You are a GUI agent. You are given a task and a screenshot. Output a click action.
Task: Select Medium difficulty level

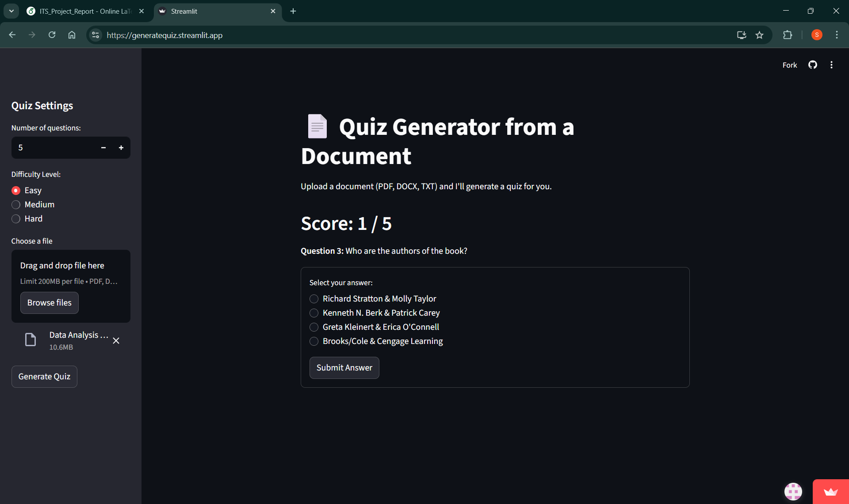click(x=33, y=205)
